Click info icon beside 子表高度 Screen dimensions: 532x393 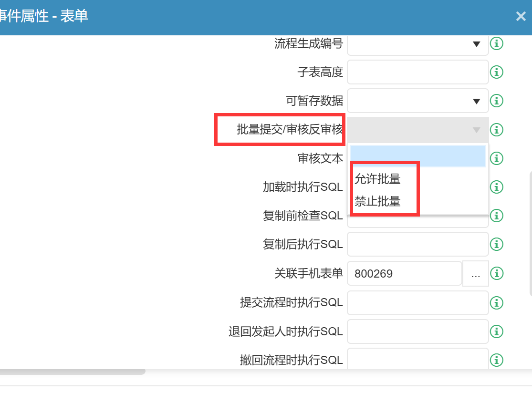point(497,72)
